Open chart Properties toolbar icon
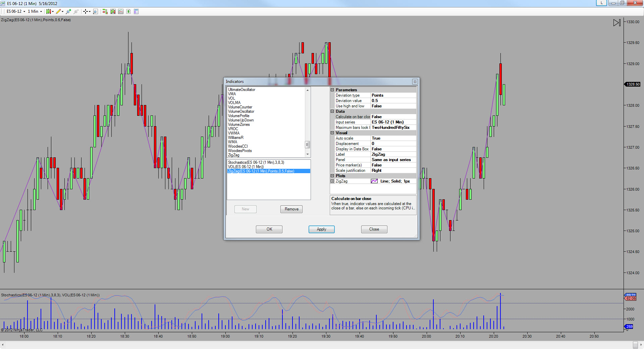Viewport: 644px width, 349px height. [136, 11]
